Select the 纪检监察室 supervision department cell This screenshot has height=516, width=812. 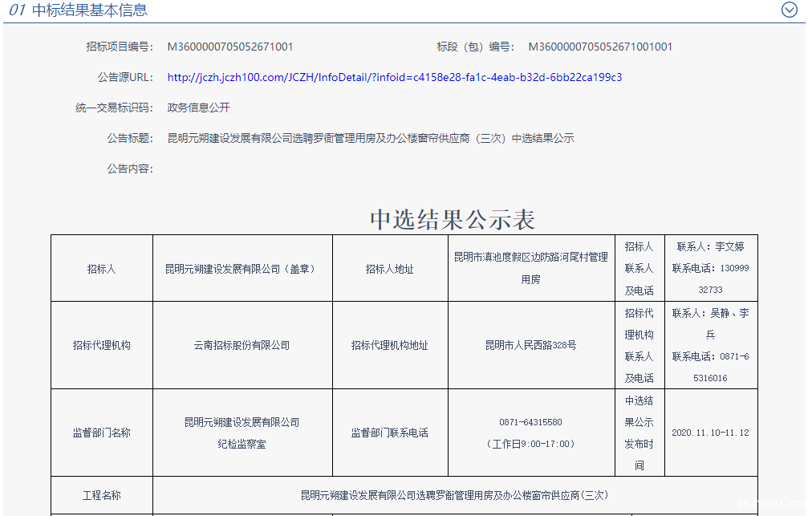click(x=242, y=433)
